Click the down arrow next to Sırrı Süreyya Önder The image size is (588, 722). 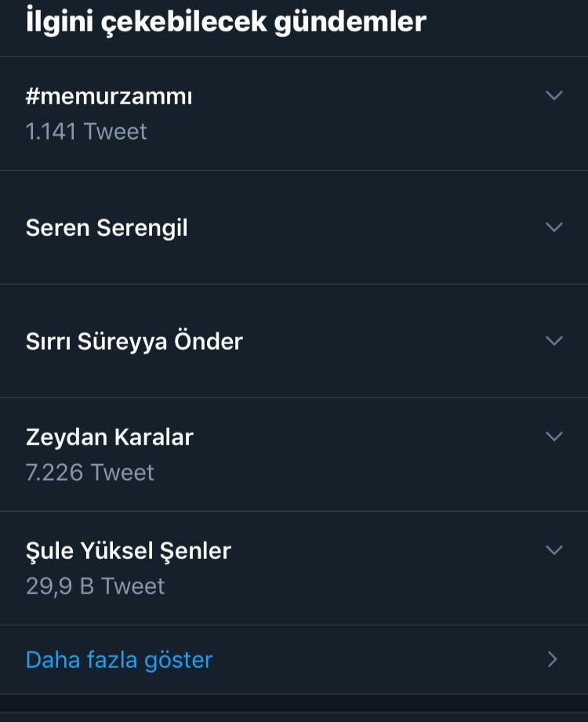coord(554,341)
